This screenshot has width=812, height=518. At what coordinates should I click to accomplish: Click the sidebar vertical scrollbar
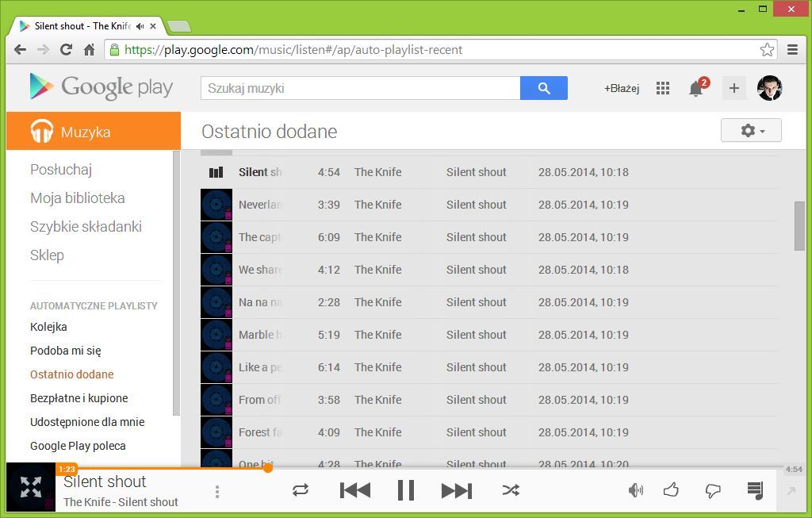click(176, 283)
